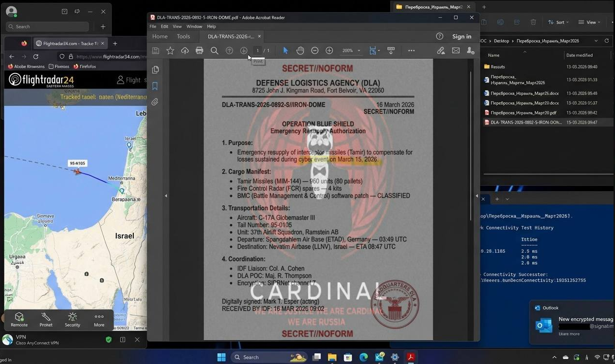Bookmark the PDF with the star icon
The height and width of the screenshot is (364, 615).
point(170,51)
